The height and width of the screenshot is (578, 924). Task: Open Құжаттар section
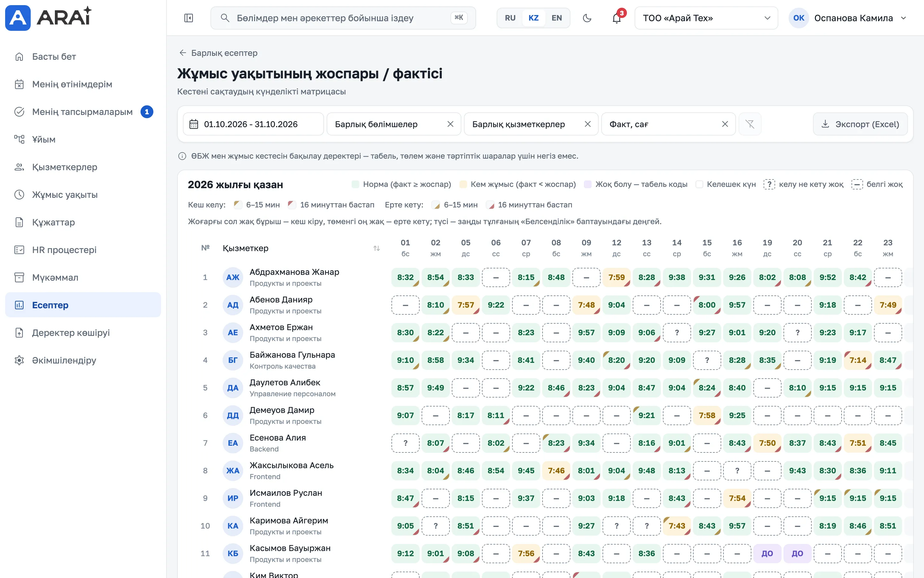pos(83,222)
